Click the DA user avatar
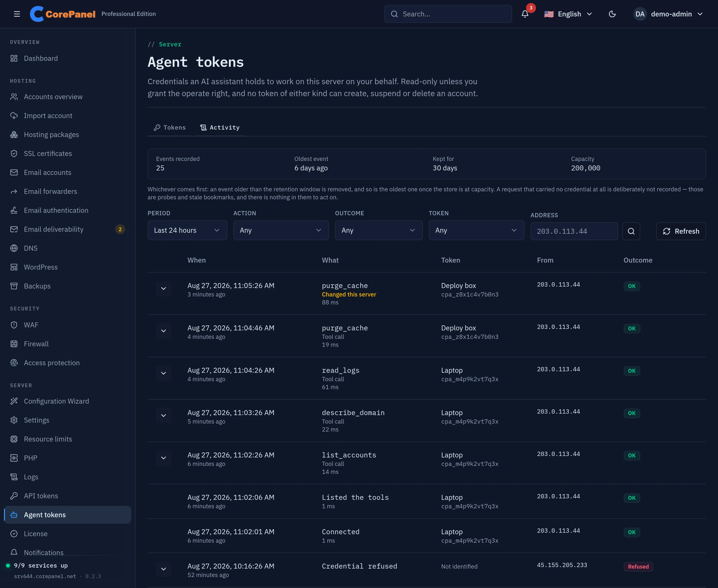Screen dimensions: 718x588 (640, 14)
